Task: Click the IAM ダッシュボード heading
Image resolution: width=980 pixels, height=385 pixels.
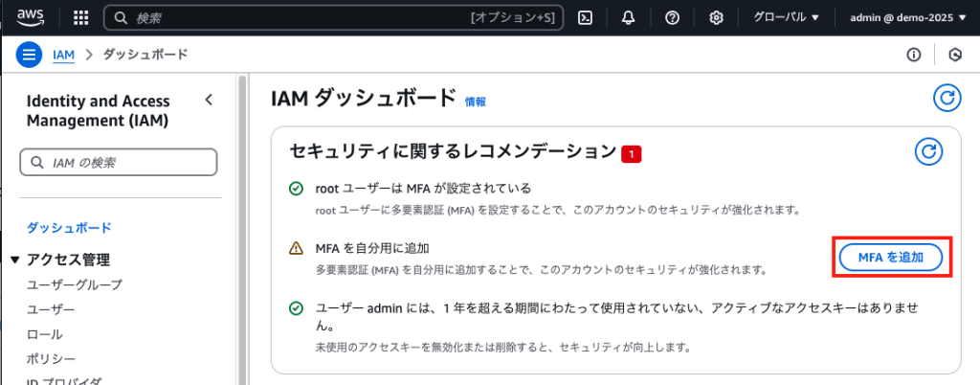Action: pos(365,98)
